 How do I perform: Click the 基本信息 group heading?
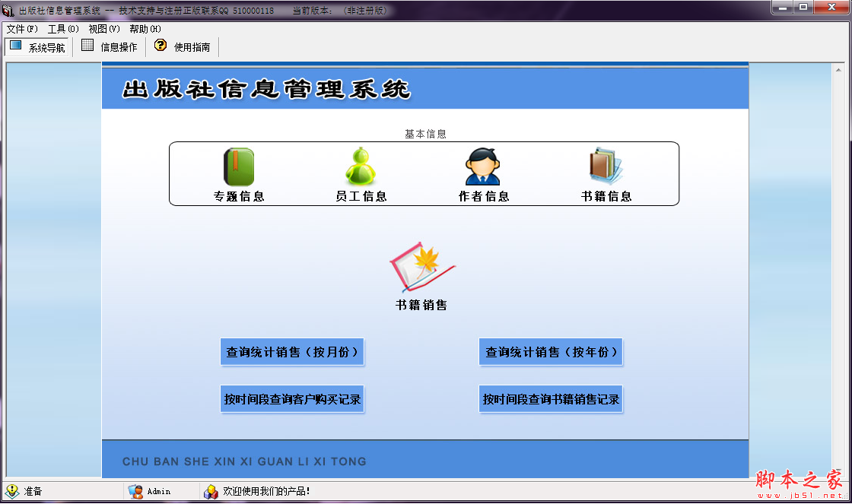click(x=425, y=134)
